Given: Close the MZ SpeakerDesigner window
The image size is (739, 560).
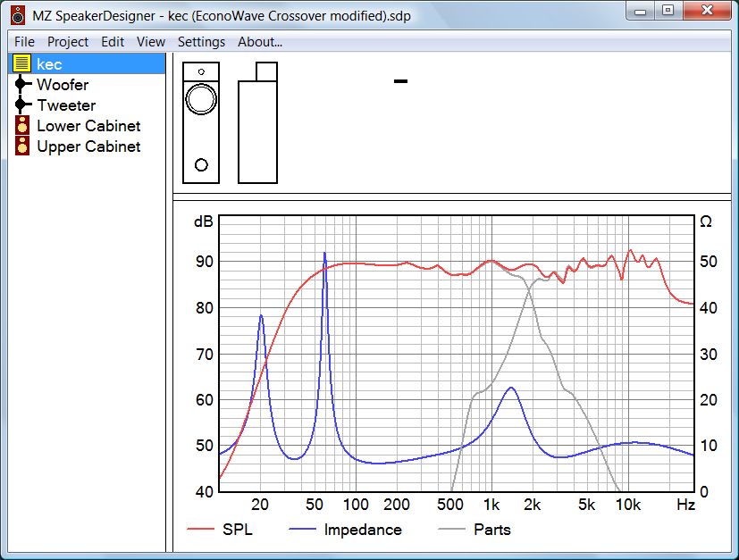Looking at the screenshot, I should point(707,11).
